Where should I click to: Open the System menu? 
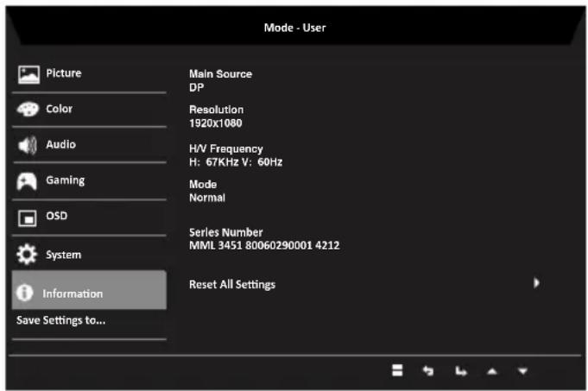point(89,255)
